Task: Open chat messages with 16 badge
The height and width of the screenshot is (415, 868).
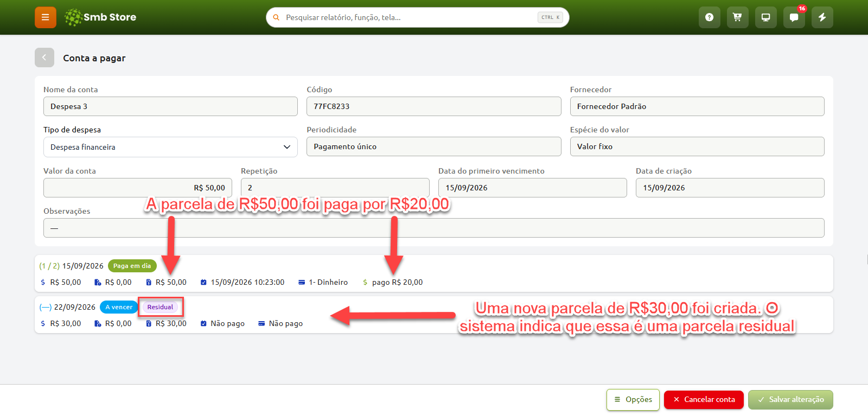Action: 794,17
